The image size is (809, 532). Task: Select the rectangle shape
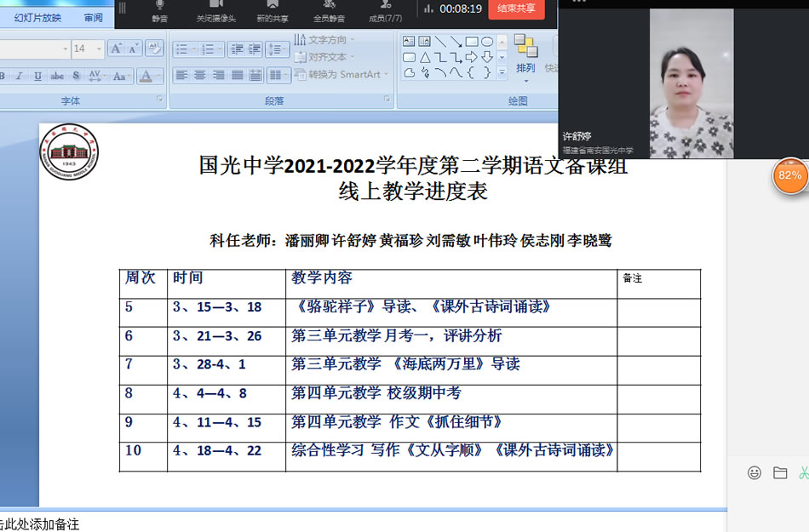472,41
